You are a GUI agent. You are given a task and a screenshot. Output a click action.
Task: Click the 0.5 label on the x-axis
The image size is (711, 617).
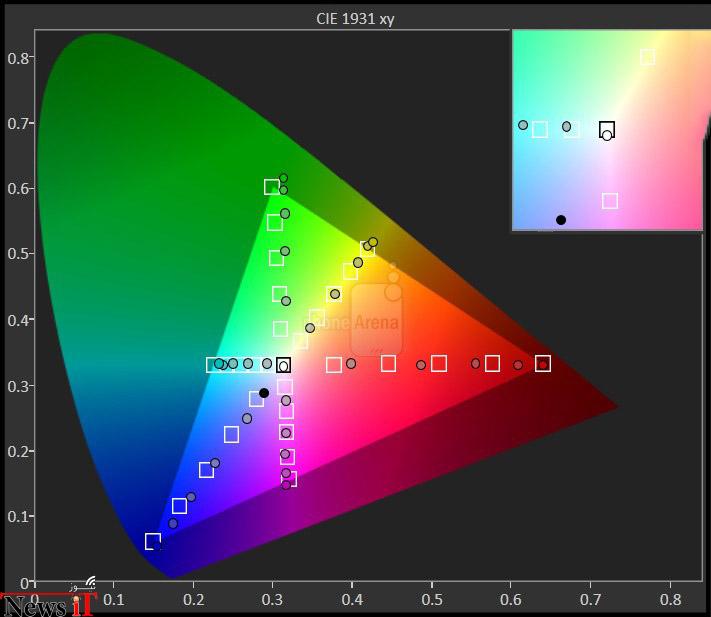[432, 600]
